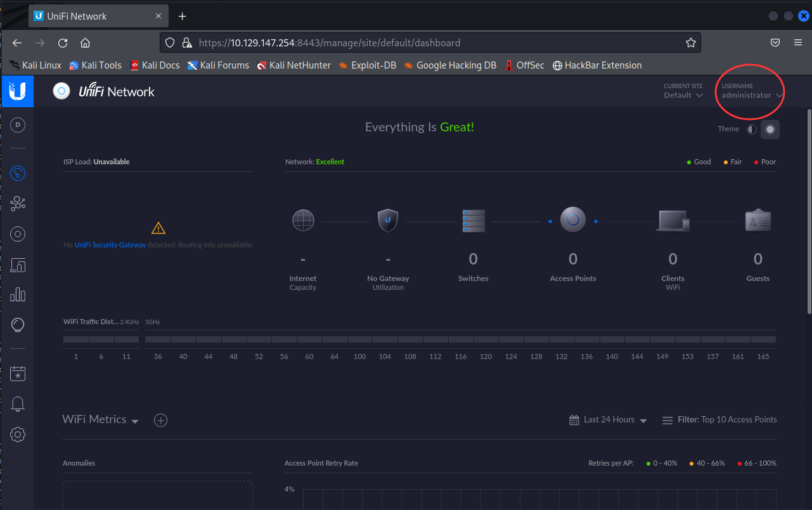Expand the Last 24 Hours dropdown

coord(609,420)
